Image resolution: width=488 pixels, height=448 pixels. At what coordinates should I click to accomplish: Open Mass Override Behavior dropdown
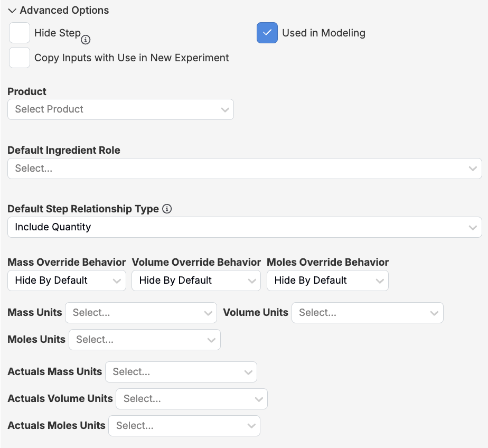point(67,281)
